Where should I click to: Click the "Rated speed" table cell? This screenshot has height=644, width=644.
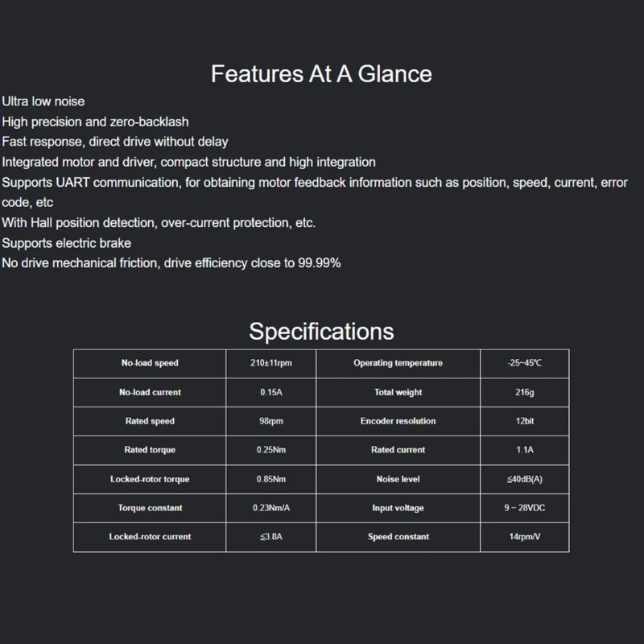click(150, 421)
